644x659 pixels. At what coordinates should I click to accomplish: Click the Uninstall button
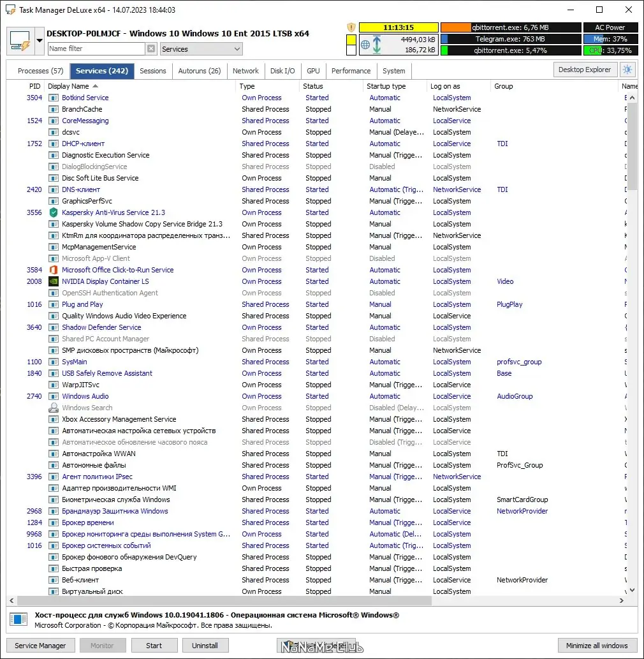[x=205, y=645]
